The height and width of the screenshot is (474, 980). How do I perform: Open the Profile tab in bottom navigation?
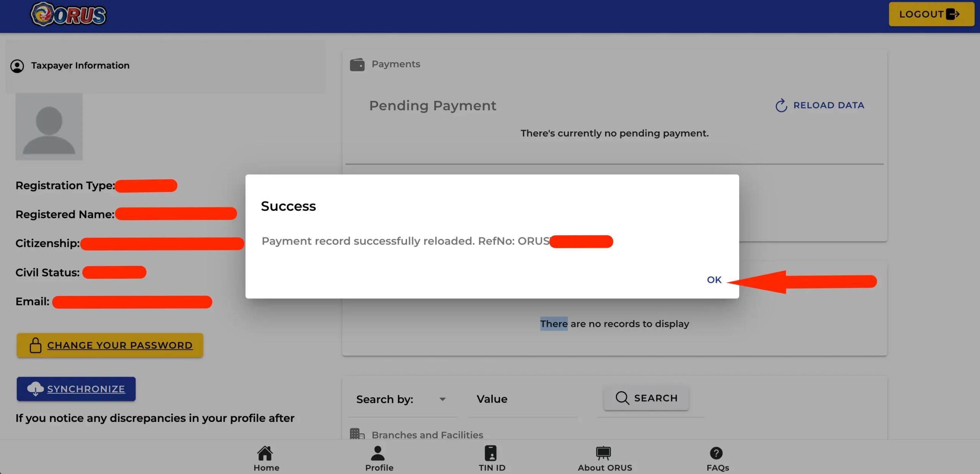[x=379, y=458]
